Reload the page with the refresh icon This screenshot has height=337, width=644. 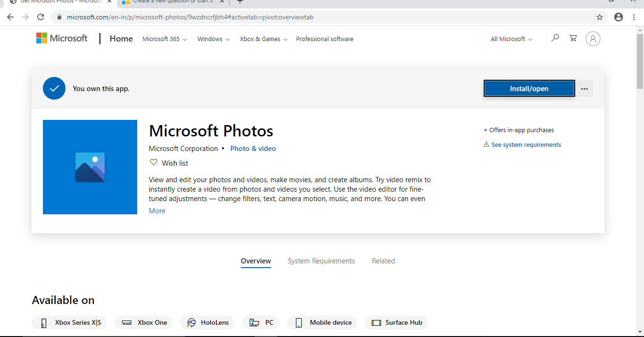click(x=40, y=17)
